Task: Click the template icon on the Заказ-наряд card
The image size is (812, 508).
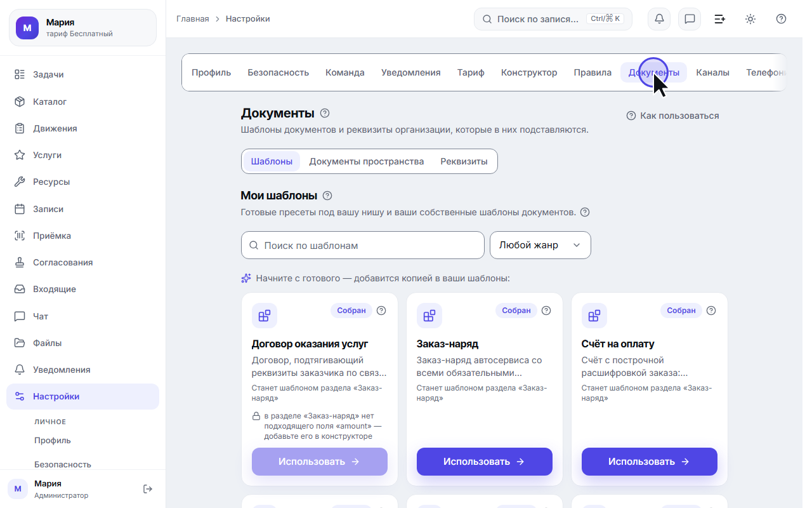Action: coord(429,316)
